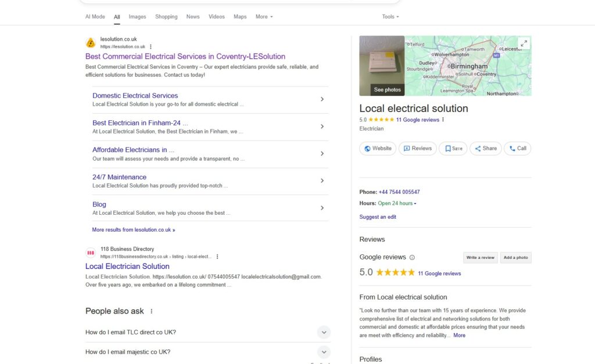Image resolution: width=595 pixels, height=364 pixels.
Task: Click the 118 Business Directory favicon
Action: [91, 253]
